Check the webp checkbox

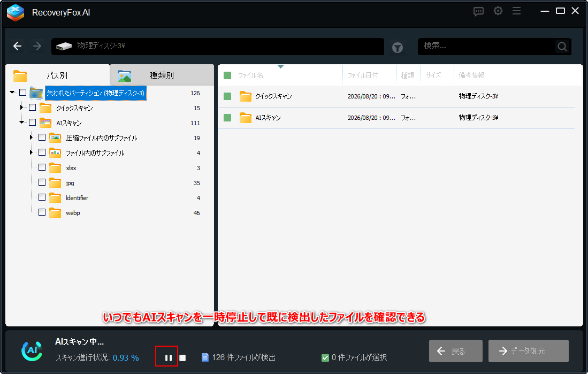tap(42, 212)
